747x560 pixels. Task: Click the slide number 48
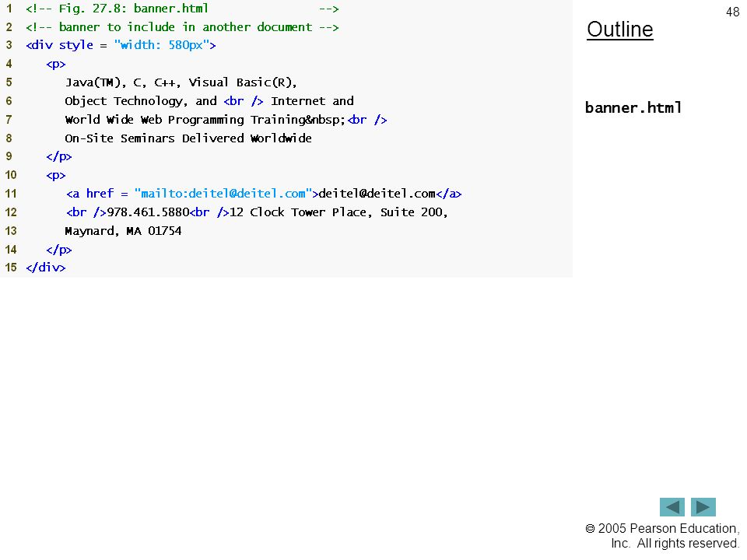[732, 12]
